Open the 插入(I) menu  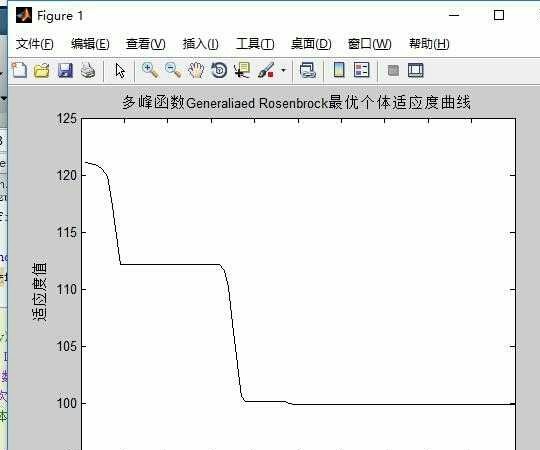200,44
